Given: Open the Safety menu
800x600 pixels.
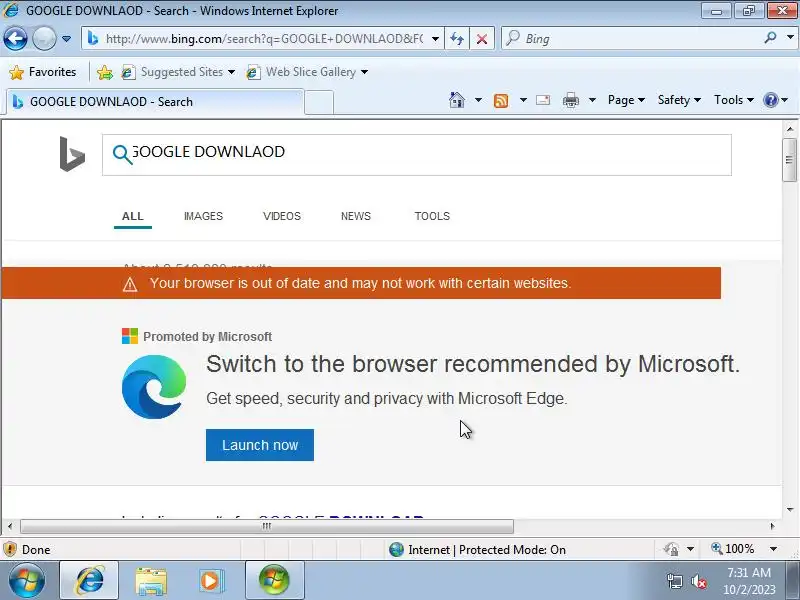Looking at the screenshot, I should tap(679, 100).
